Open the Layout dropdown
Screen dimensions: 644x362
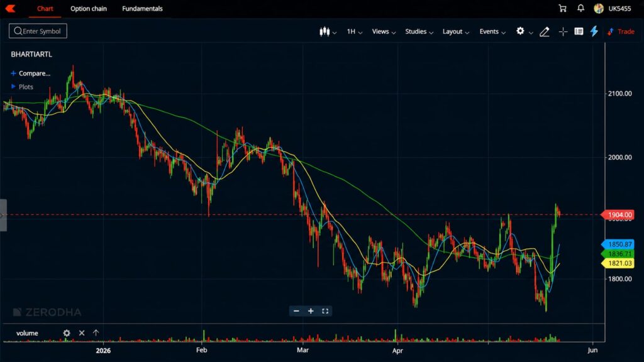(x=455, y=31)
